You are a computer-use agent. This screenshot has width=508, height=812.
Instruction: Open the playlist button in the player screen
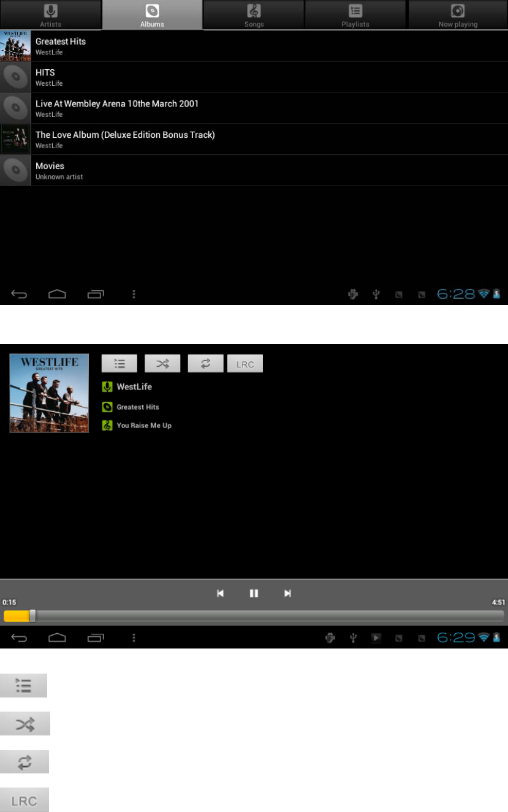119,363
